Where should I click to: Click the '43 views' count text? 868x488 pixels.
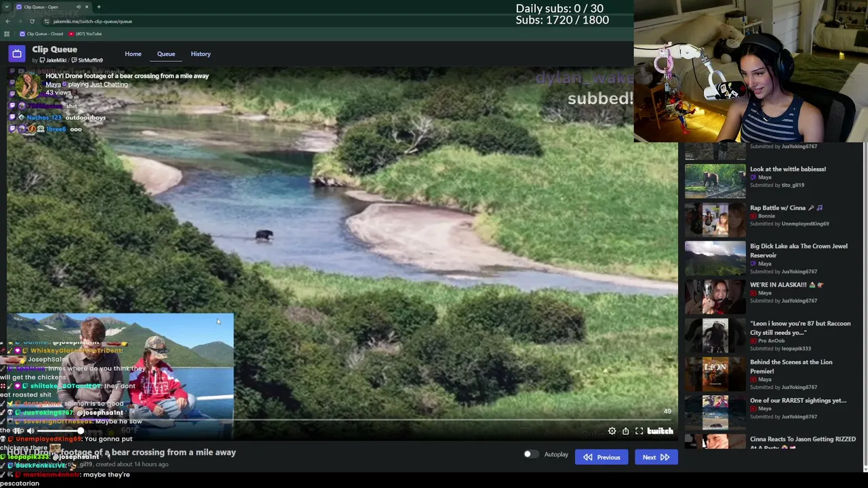pyautogui.click(x=58, y=92)
